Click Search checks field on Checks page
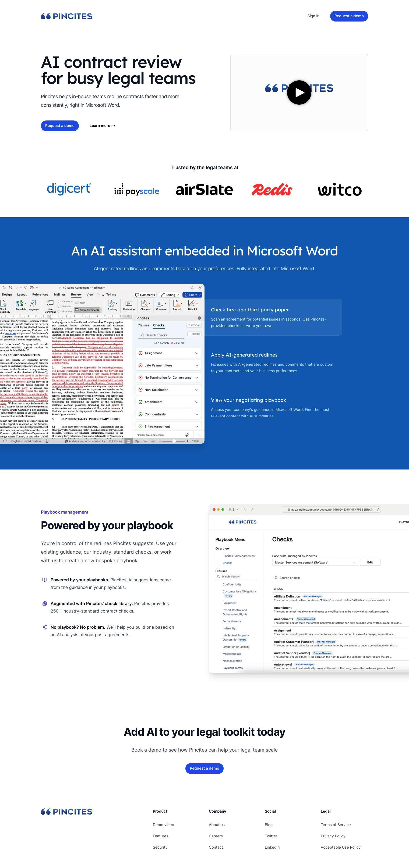 [297, 578]
